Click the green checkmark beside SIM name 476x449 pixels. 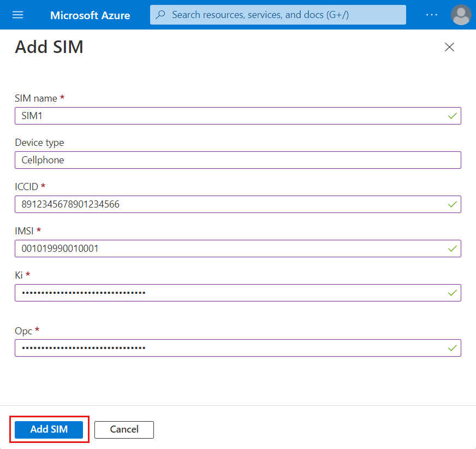tap(452, 116)
